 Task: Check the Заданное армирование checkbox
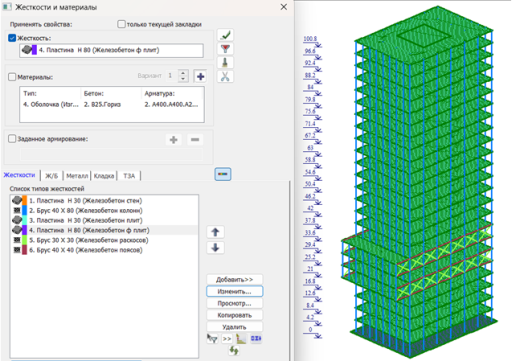[12, 139]
